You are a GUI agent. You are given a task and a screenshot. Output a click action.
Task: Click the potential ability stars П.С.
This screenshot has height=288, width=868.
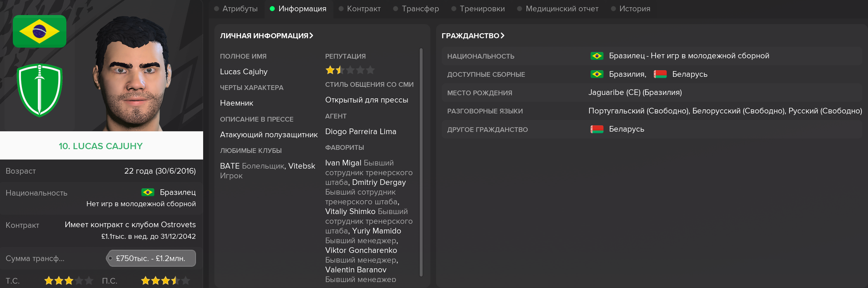166,280
